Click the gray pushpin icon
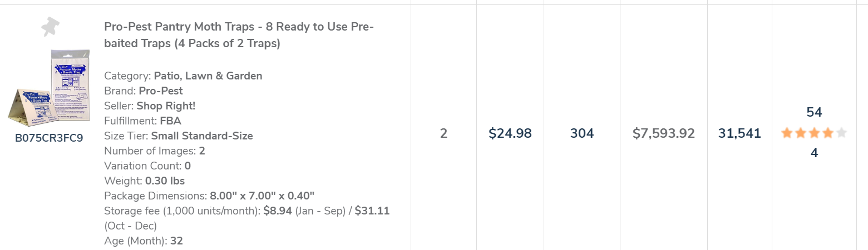 [51, 27]
